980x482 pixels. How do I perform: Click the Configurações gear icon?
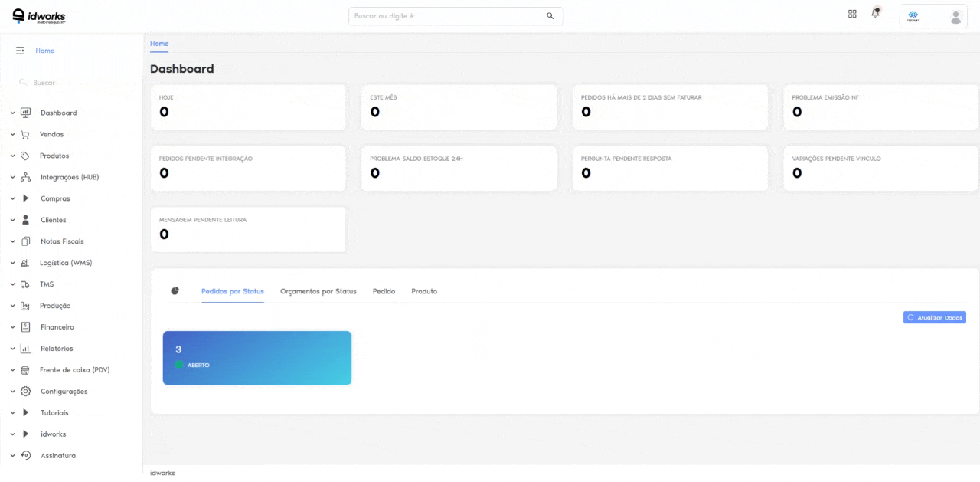point(25,392)
